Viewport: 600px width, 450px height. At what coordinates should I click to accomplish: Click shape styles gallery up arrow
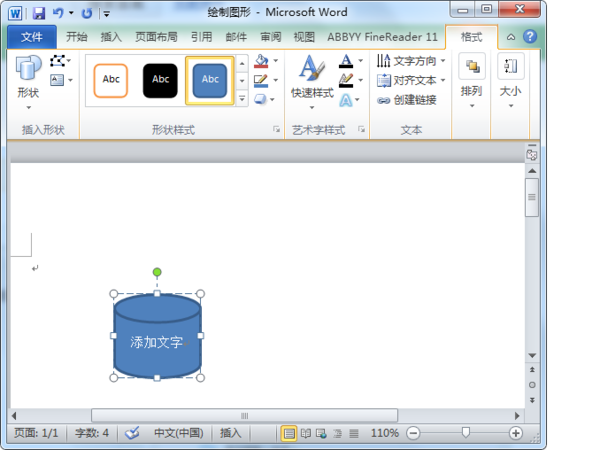pos(242,63)
